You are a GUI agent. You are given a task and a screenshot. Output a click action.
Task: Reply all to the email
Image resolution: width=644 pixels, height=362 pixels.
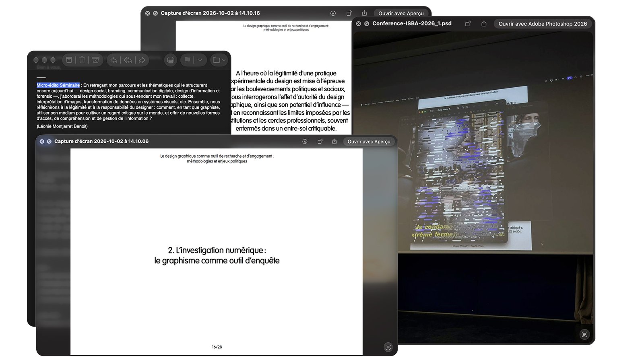pyautogui.click(x=128, y=60)
